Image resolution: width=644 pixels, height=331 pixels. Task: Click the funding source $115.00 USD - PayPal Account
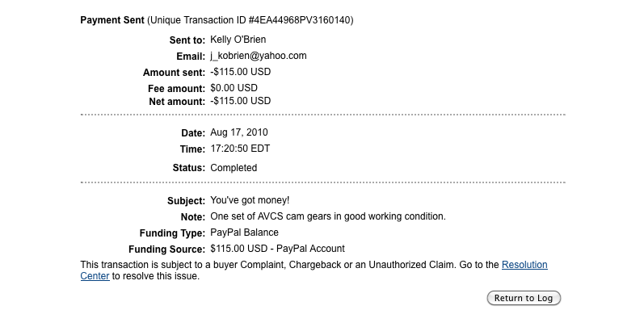click(277, 249)
